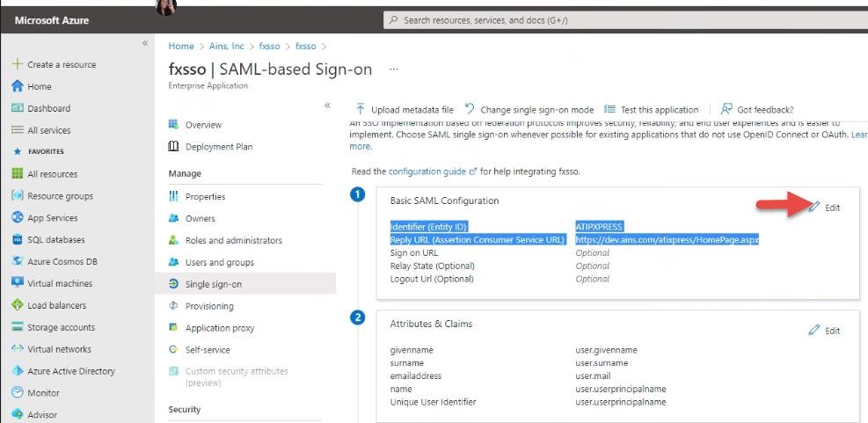Go to Home breadcrumb
Image resolution: width=868 pixels, height=423 pixels.
(x=181, y=46)
